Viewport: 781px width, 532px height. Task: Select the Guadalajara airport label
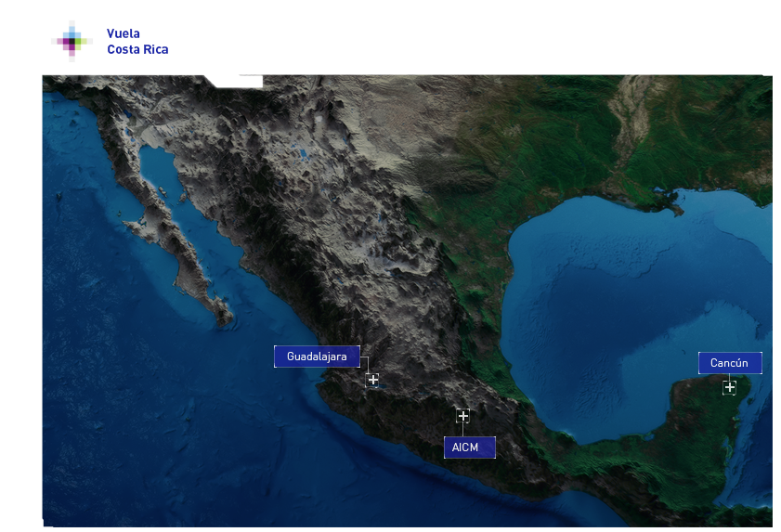tap(316, 357)
